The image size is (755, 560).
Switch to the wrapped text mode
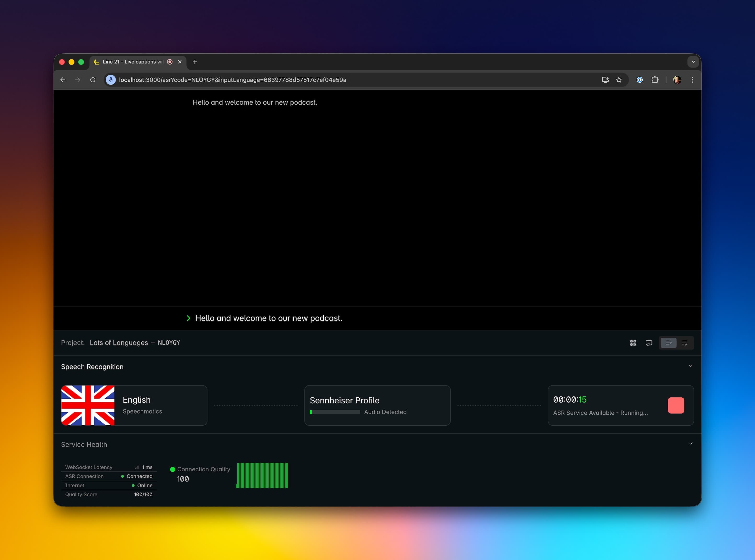(684, 343)
